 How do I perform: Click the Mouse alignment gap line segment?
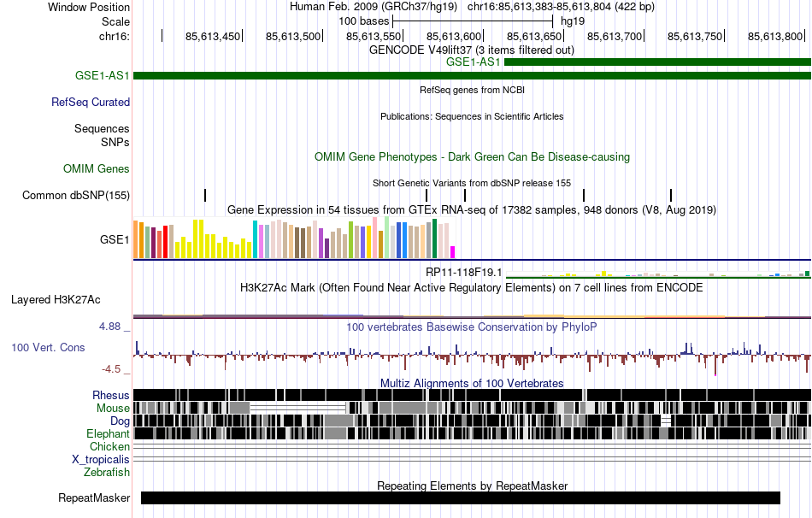point(297,409)
